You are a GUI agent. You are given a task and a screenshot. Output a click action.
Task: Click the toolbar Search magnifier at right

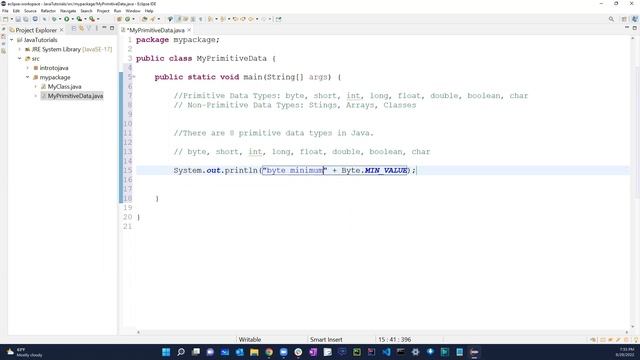611,19
